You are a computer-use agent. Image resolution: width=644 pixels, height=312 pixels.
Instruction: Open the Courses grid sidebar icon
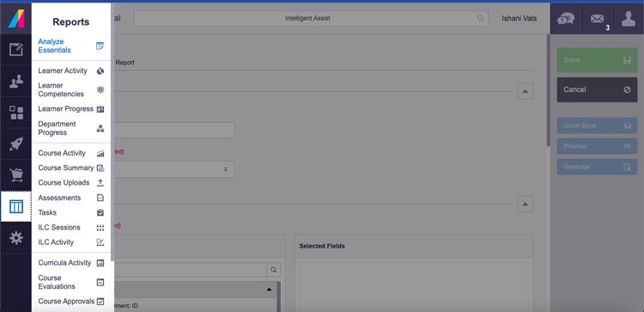(x=16, y=113)
